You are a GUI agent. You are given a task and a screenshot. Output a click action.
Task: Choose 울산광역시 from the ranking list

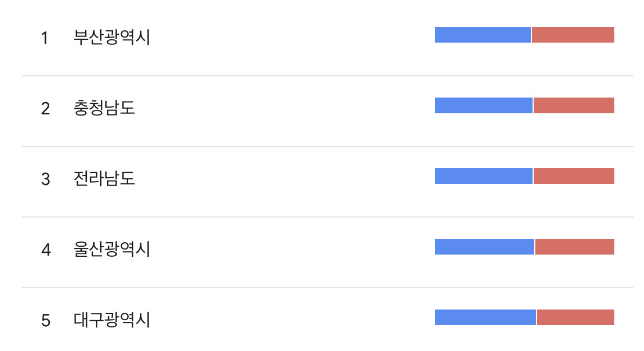coord(111,249)
